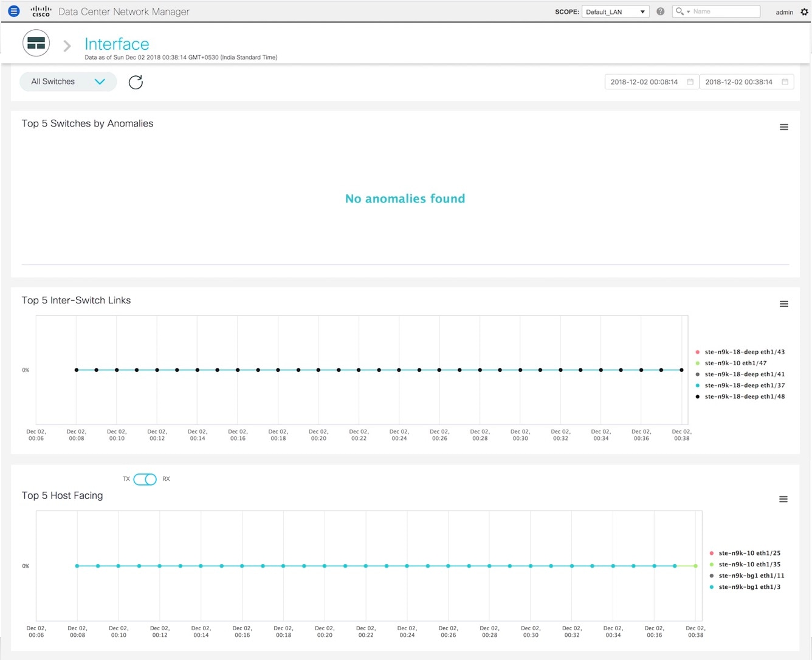Click the admin menu item

(784, 12)
